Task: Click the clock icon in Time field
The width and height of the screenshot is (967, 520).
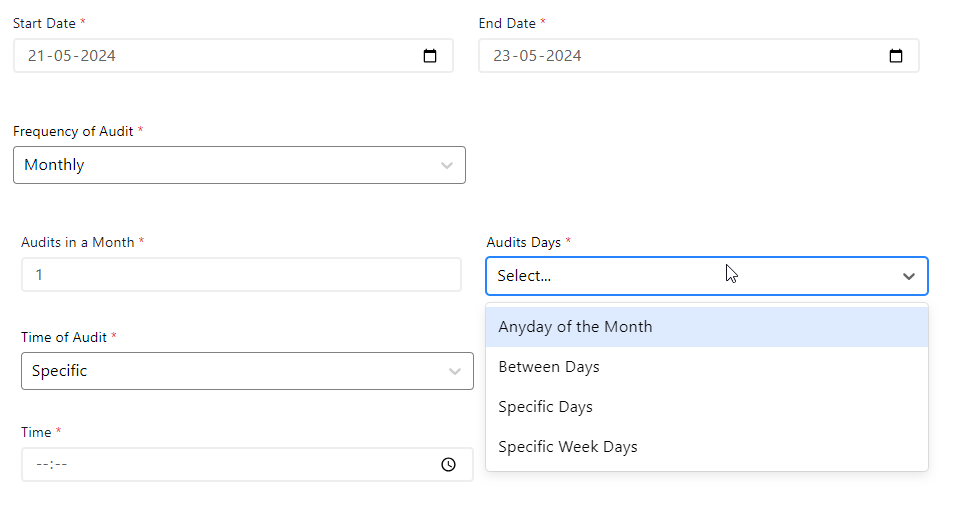Action: [x=448, y=465]
